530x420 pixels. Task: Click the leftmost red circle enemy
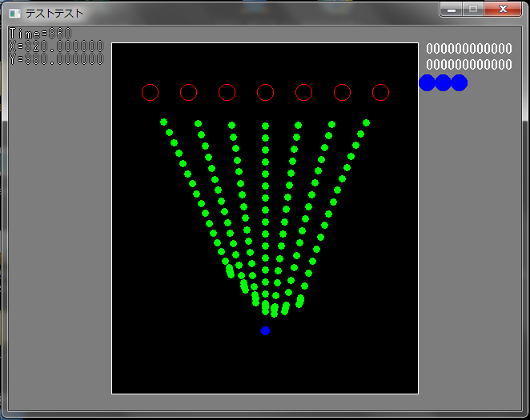click(150, 93)
